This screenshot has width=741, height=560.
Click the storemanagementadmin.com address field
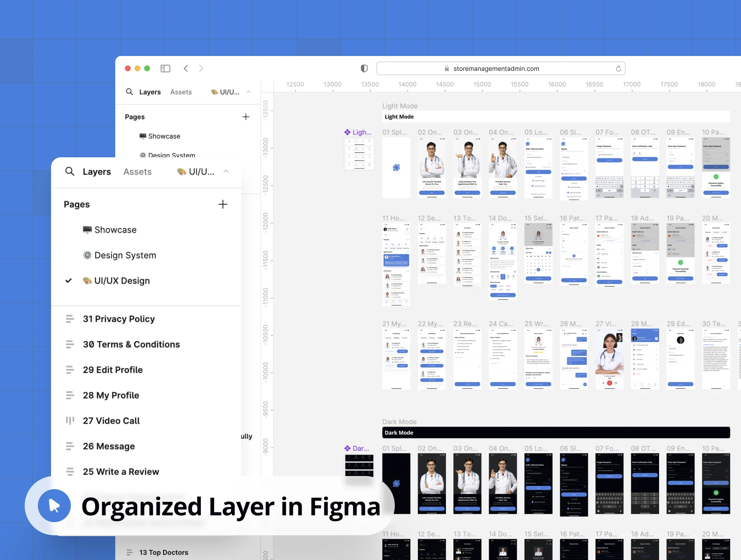(501, 68)
